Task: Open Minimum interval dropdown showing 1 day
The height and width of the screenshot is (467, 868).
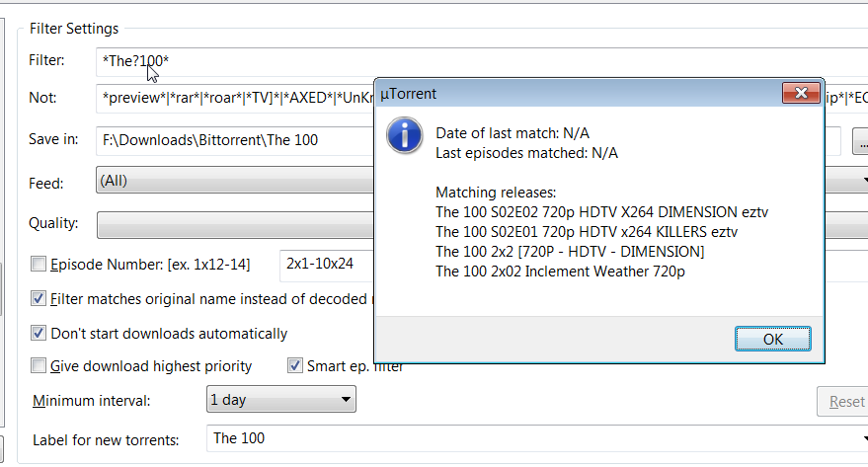Action: (280, 400)
